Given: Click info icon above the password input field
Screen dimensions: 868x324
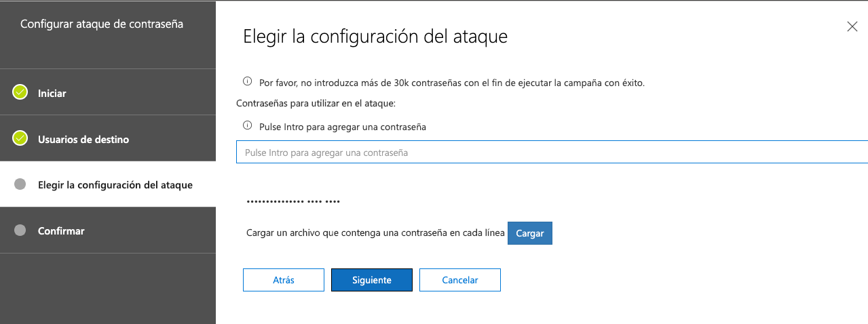Looking at the screenshot, I should 248,125.
